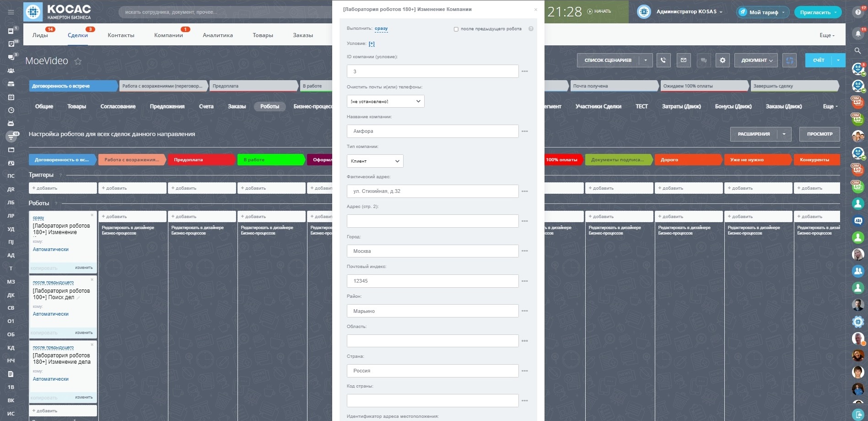Screen dimensions: 868x421
Task: Open the 'Администратор KOSAS' user menu
Action: point(689,12)
